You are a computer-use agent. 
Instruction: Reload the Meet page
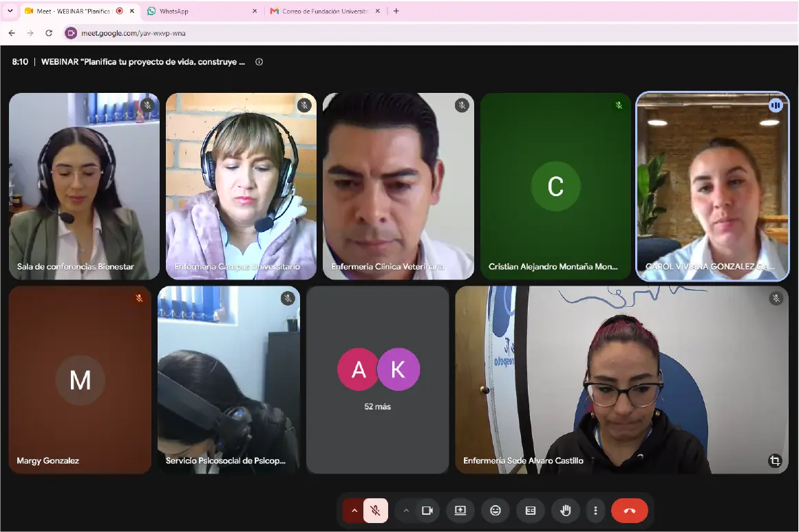pyautogui.click(x=49, y=33)
